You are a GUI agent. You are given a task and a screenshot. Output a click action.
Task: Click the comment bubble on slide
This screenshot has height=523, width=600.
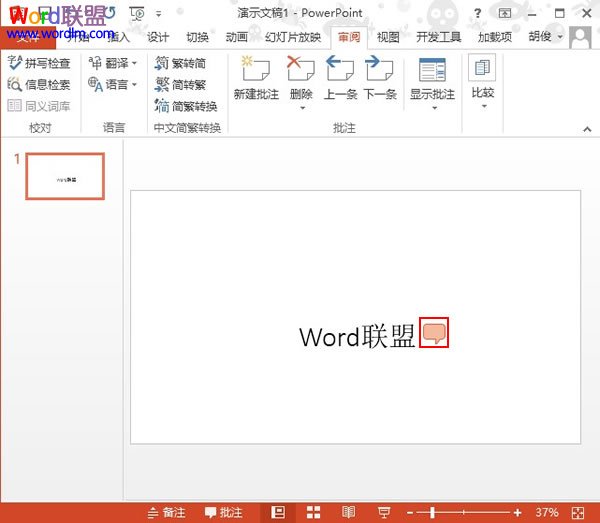point(434,332)
